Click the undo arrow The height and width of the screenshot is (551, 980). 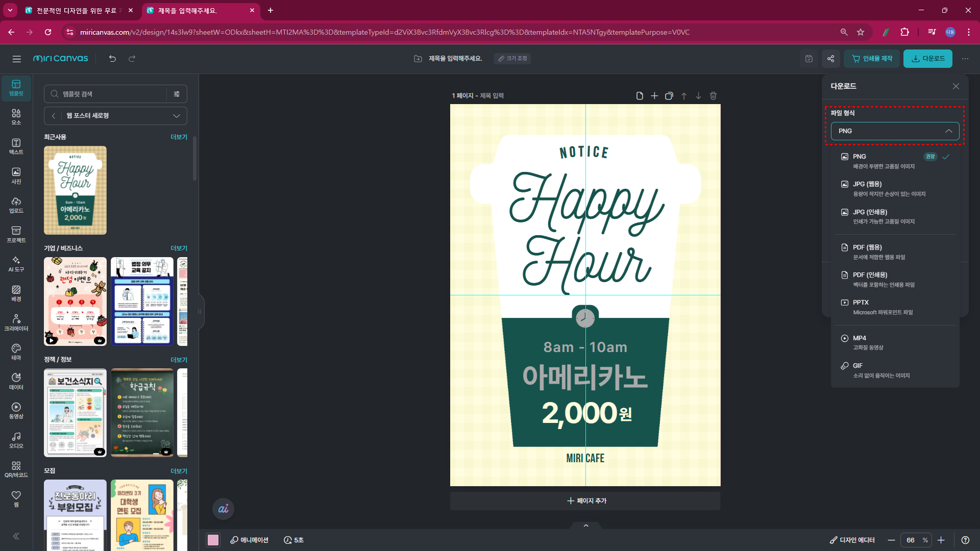[112, 59]
